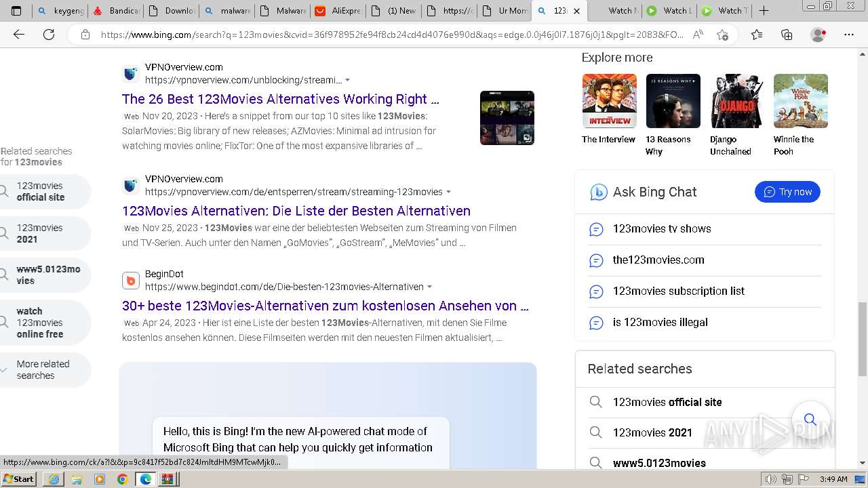Open The 26 Best 123Movies Alternatives result
Viewport: 868px width, 488px height.
click(281, 99)
